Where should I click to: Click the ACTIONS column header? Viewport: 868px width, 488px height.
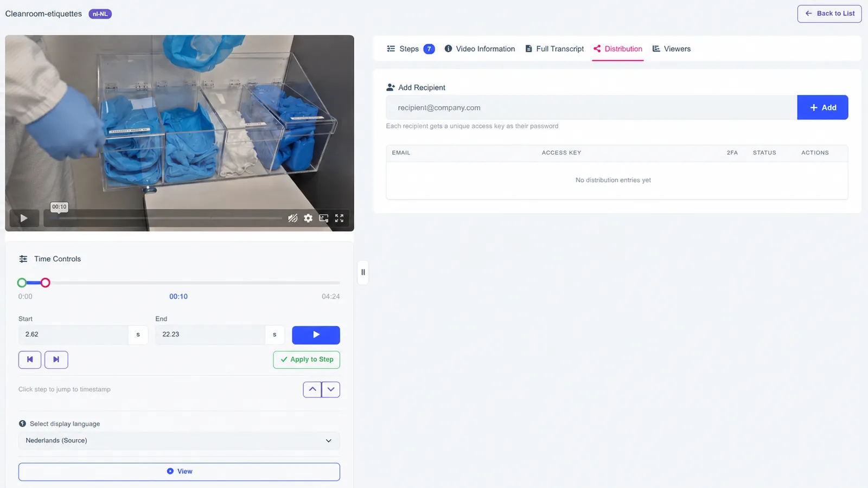[x=815, y=153]
